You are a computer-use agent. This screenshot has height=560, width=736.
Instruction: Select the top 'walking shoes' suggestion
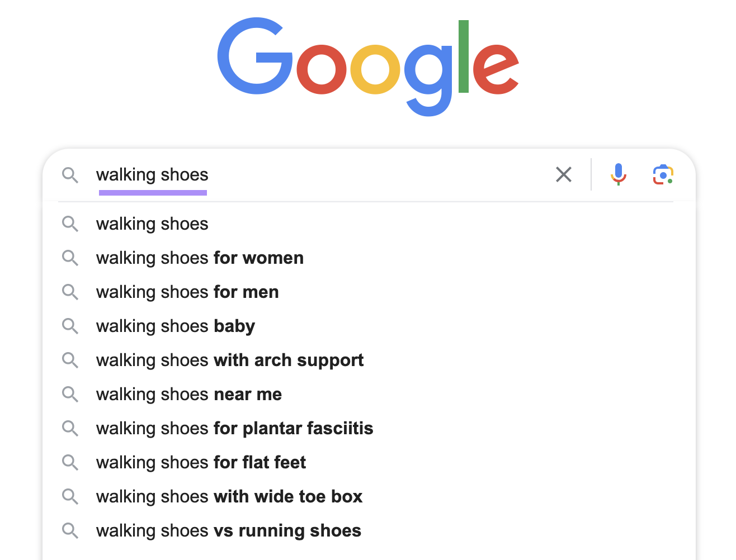click(x=152, y=224)
